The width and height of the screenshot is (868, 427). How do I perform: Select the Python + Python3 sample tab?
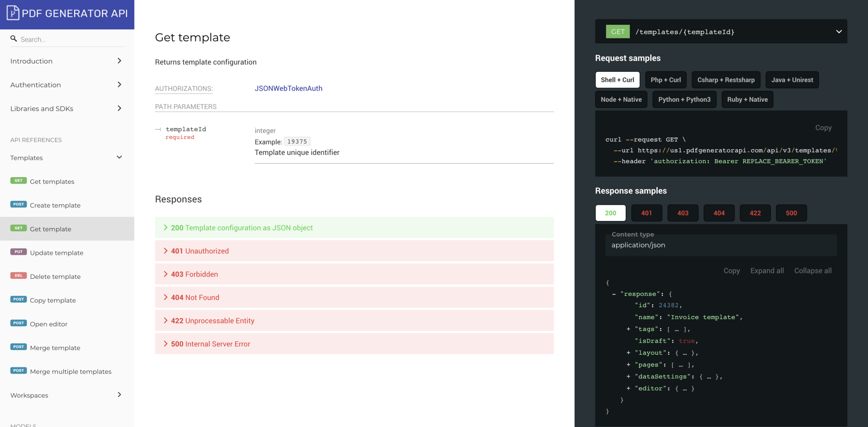click(x=684, y=99)
